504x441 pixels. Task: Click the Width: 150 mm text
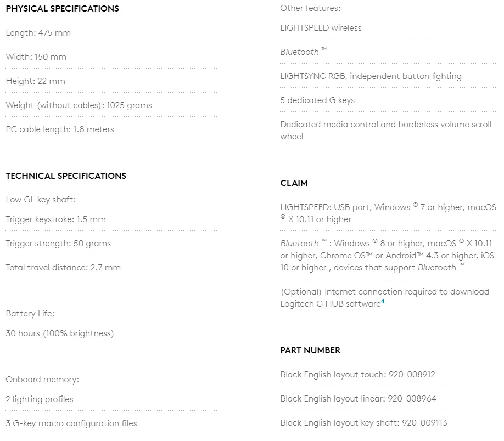click(x=36, y=57)
